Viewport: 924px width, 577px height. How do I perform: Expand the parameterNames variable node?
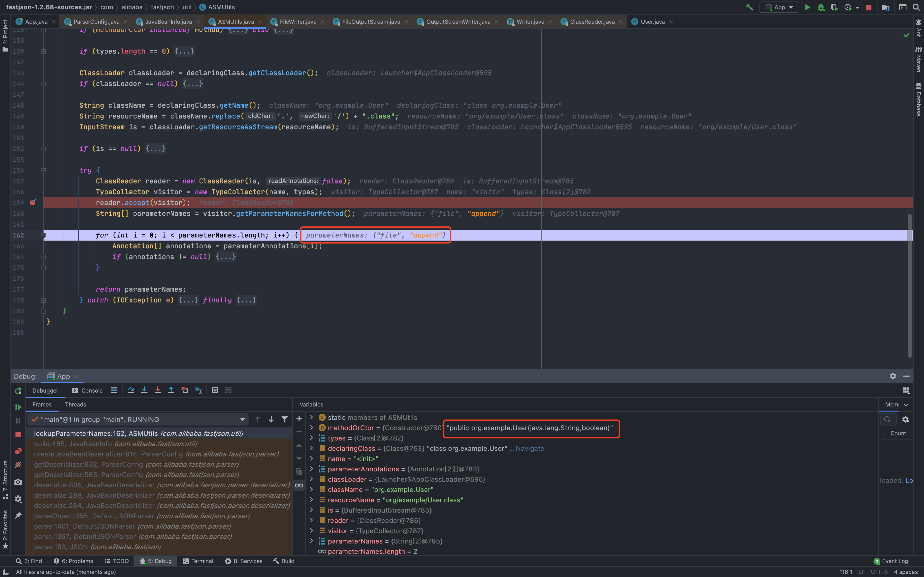coord(311,541)
